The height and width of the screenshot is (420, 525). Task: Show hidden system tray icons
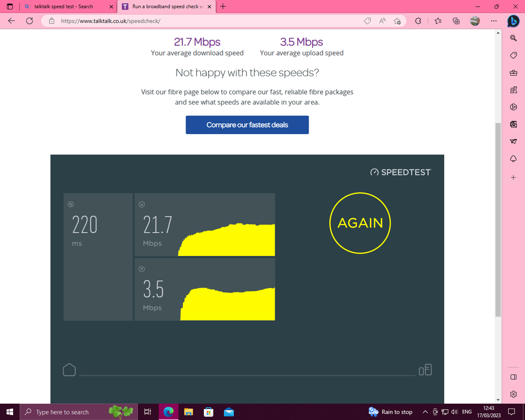(x=425, y=412)
